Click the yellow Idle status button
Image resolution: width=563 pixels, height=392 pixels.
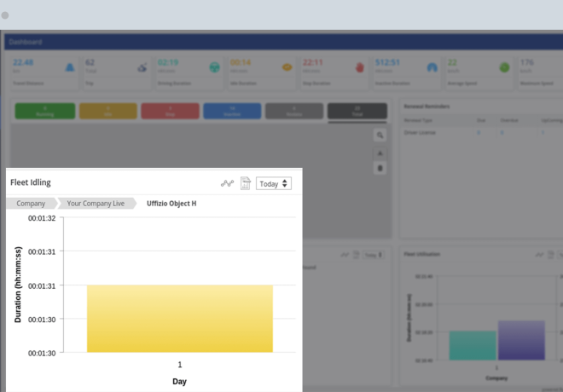(107, 111)
